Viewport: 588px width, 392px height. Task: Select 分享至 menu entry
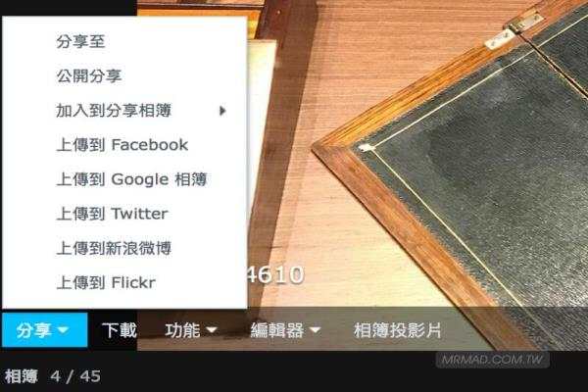(124, 41)
